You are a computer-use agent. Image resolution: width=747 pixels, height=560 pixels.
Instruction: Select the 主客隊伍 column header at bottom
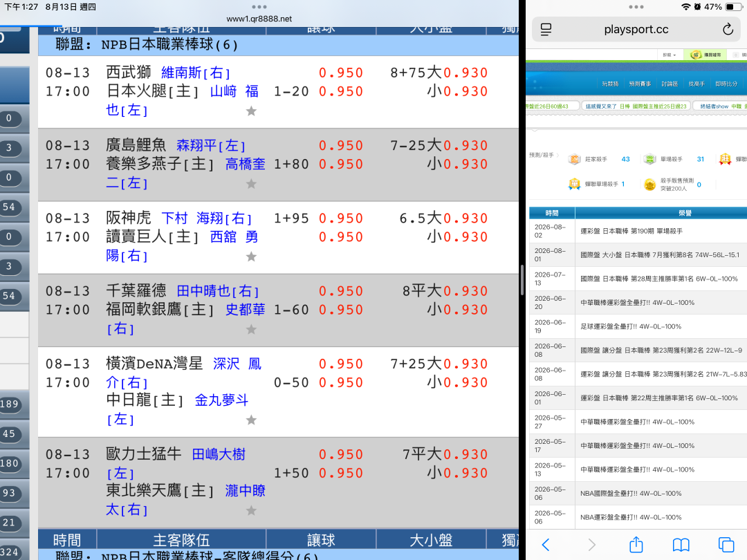(x=181, y=540)
